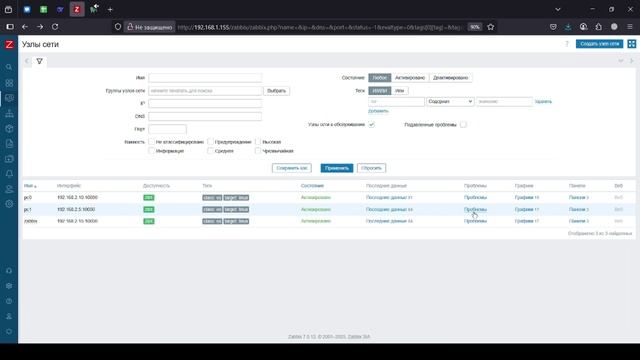The image size is (640, 360).
Task: Open the Support headset icon in sidebar
Action: [9, 271]
